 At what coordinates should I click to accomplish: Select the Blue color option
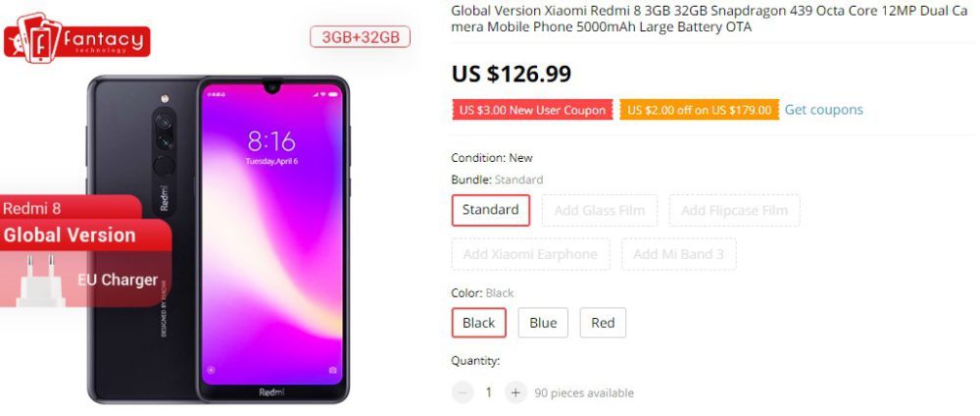pyautogui.click(x=543, y=323)
